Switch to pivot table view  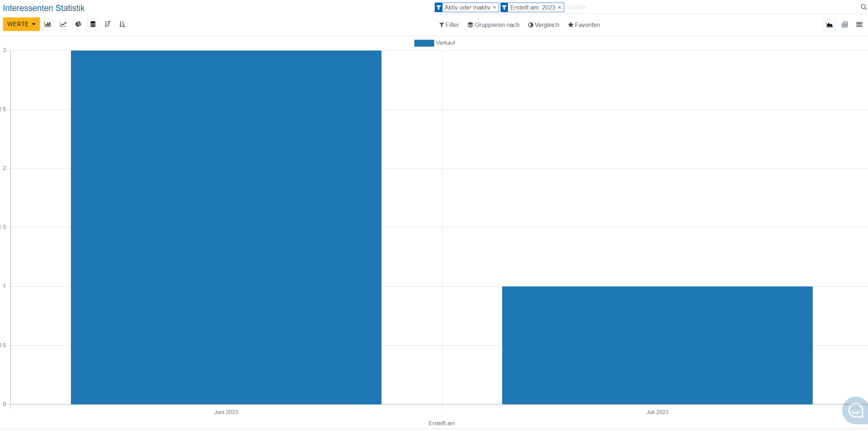(845, 25)
